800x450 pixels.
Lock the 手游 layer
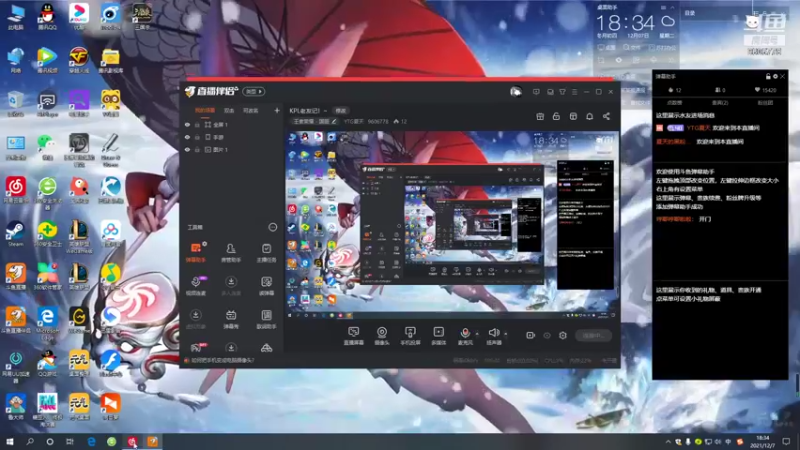pos(197,137)
